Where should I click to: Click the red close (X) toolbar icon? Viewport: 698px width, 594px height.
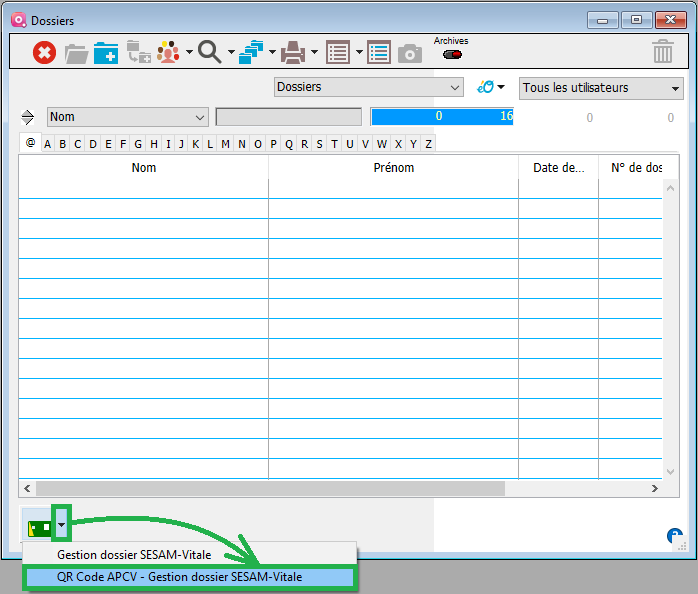[44, 52]
